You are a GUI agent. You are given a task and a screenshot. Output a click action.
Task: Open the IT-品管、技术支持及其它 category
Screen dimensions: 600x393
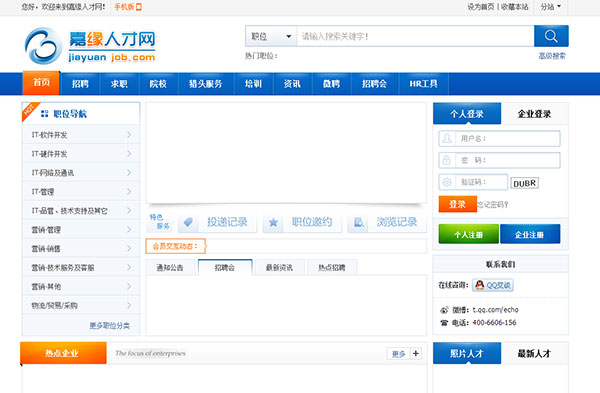(81, 210)
